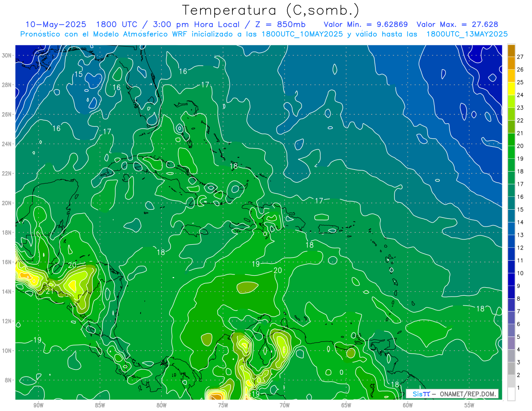The width and height of the screenshot is (532, 411).
Task: Click the '14' value on the color scale
Action: [520, 222]
